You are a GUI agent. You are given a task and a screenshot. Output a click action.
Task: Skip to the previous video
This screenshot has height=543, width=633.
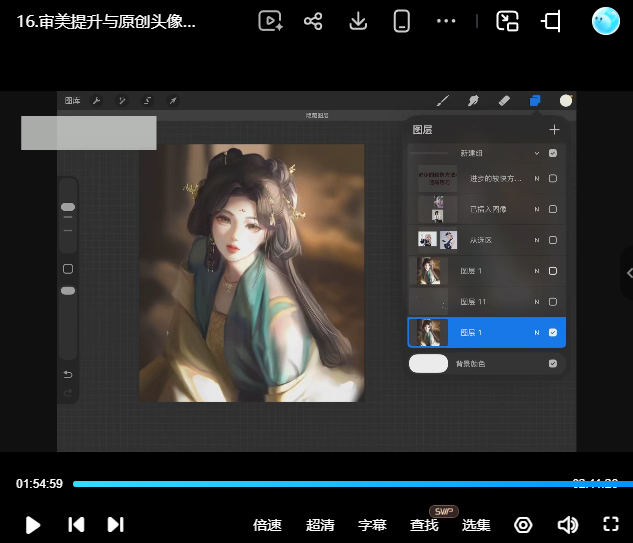76,524
